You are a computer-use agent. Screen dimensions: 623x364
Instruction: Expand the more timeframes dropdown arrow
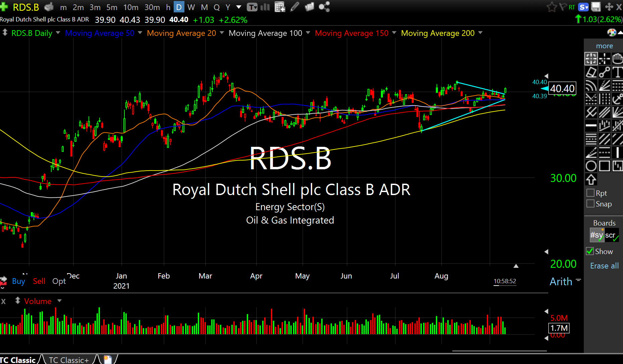[x=239, y=7]
